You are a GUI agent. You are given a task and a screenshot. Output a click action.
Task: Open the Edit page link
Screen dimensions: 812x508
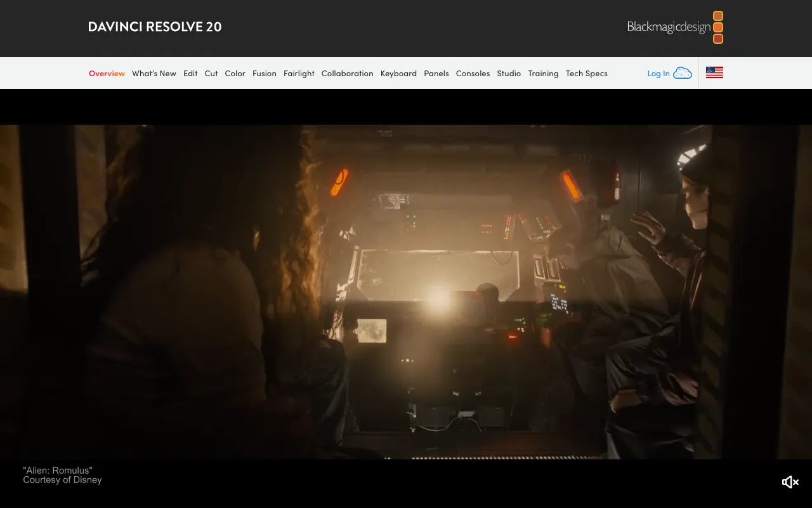click(190, 73)
